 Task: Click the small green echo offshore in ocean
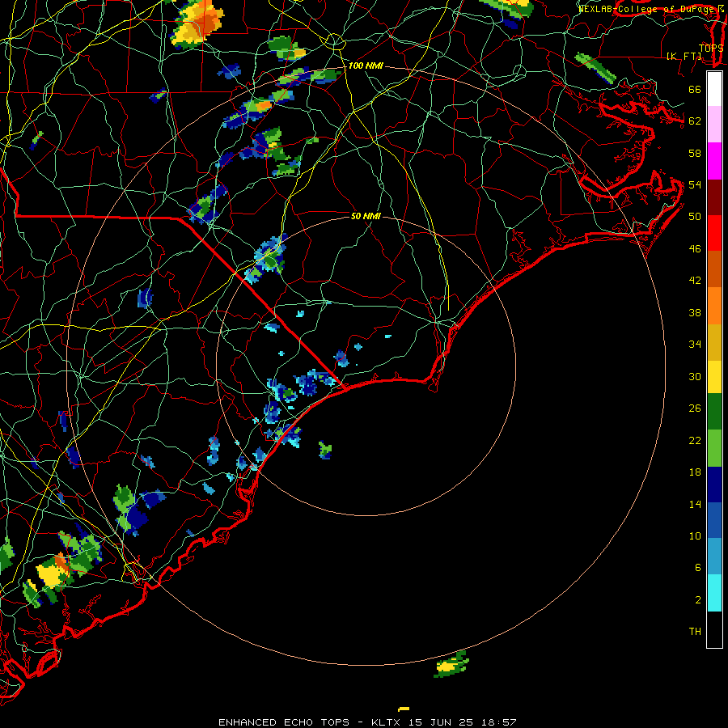325,450
